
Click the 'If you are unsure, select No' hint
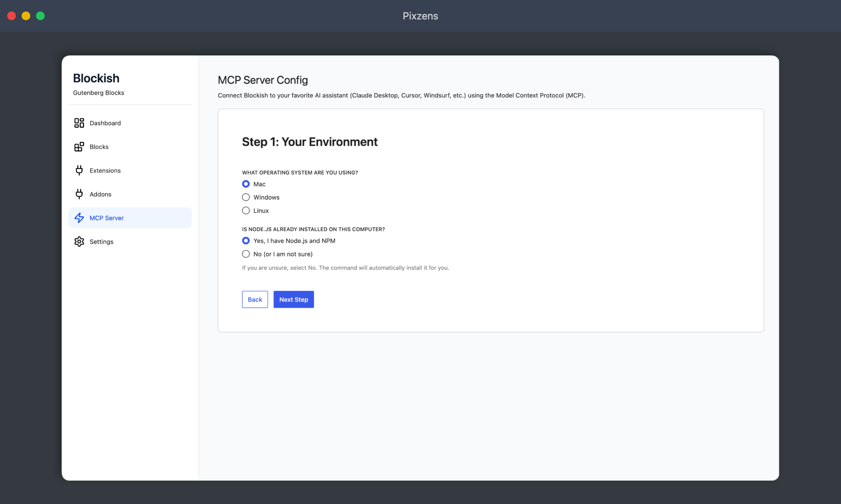pos(346,268)
